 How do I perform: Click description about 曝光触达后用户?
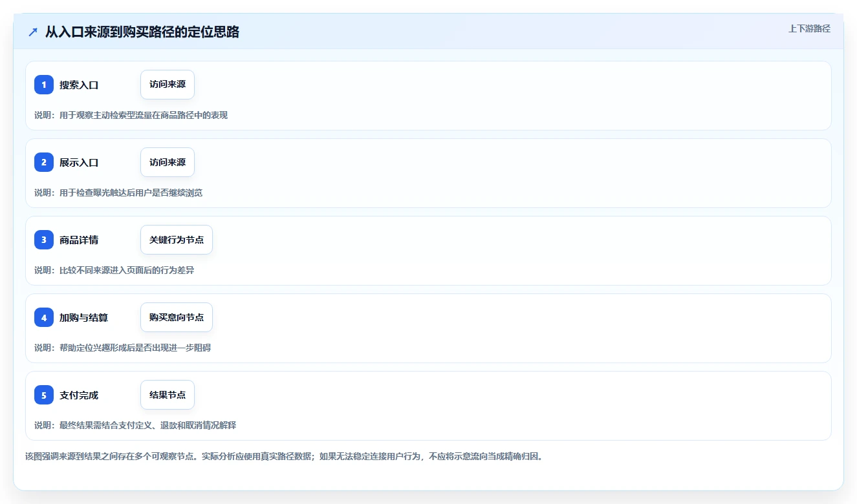pos(118,193)
